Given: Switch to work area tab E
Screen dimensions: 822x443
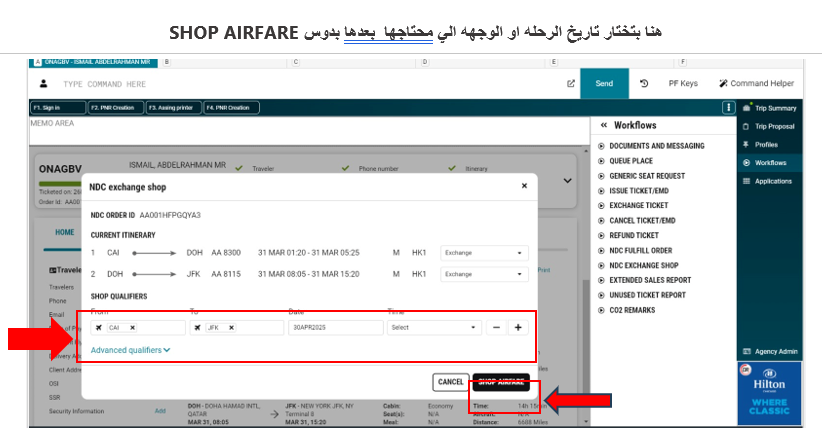Looking at the screenshot, I should click(x=554, y=62).
